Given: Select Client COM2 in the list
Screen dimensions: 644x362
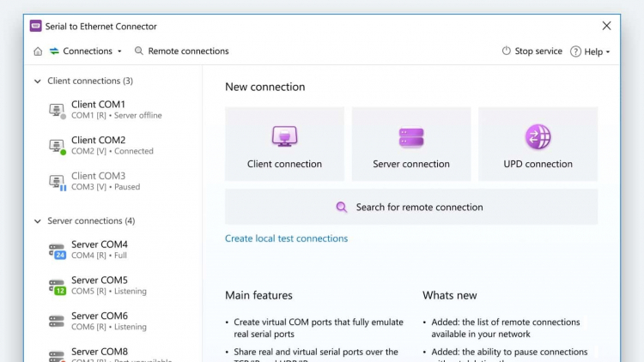Looking at the screenshot, I should (113, 145).
